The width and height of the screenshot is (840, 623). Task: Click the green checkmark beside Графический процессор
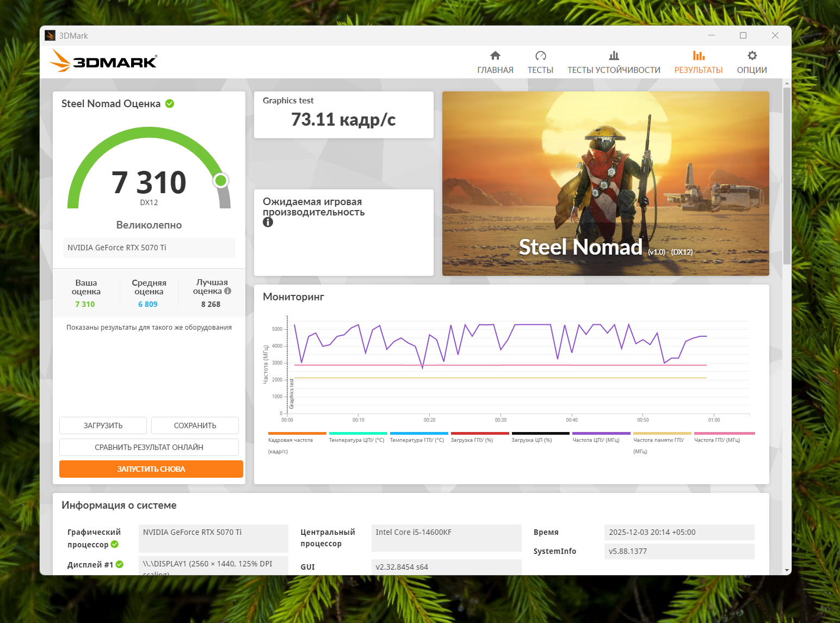coord(115,544)
